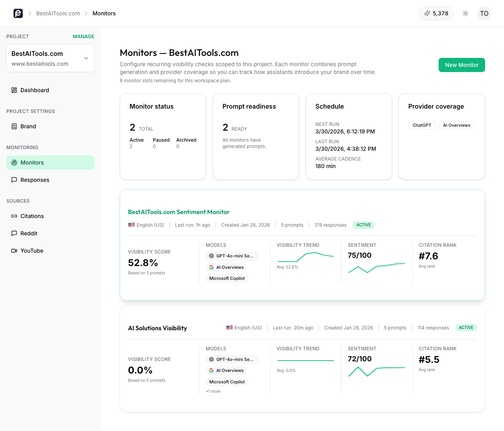Click Google icon in AI Solutions Visibility models
Screen dimensions: 504x431
211,370
